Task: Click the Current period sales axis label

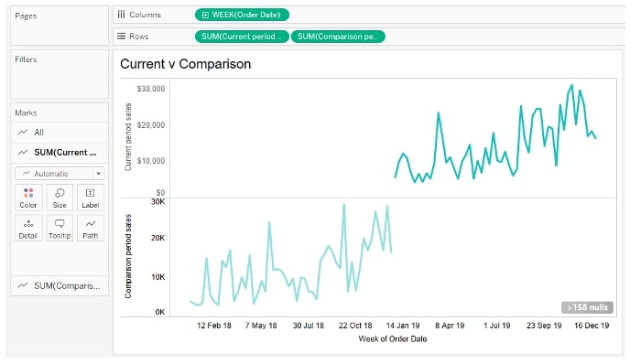Action: pos(128,137)
